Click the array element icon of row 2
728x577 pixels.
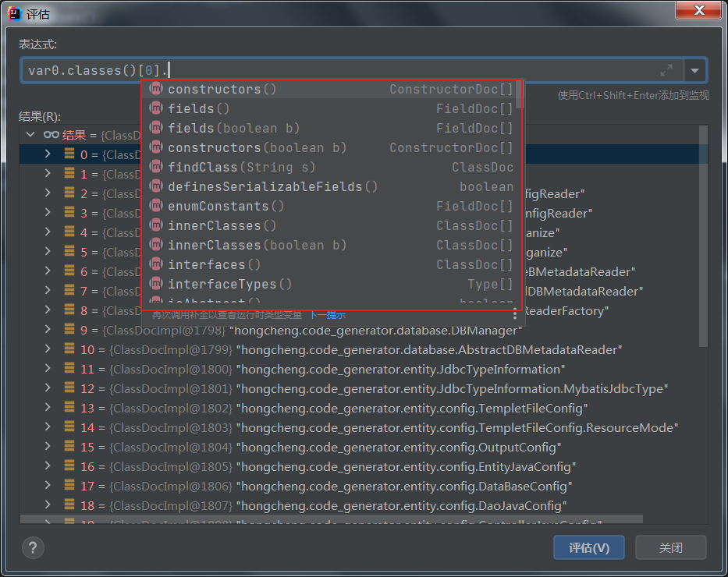pyautogui.click(x=69, y=193)
